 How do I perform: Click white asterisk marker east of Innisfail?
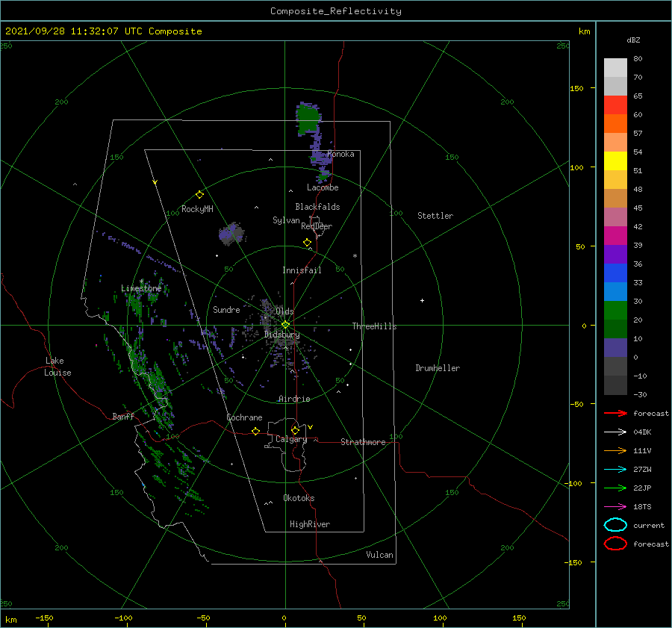coord(355,256)
